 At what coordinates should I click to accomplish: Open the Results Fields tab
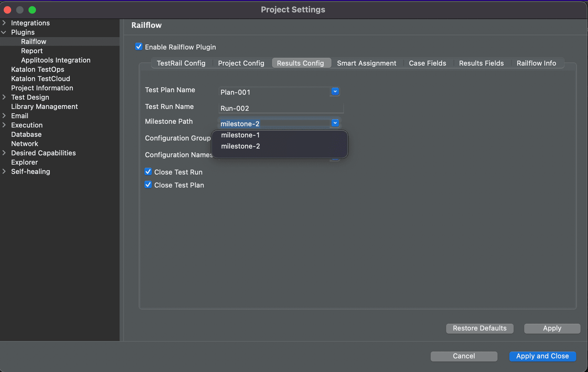point(481,63)
